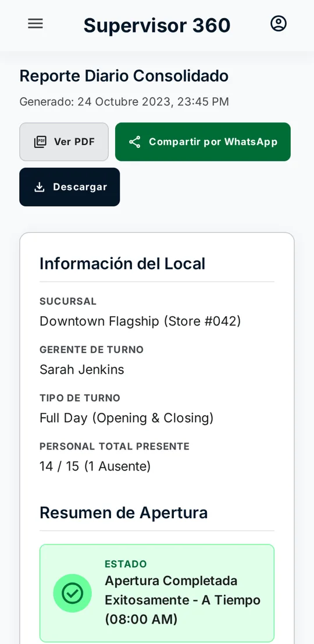Click the TIPO DE TURNO label
Viewport: 314px width, 644px height.
tap(80, 398)
